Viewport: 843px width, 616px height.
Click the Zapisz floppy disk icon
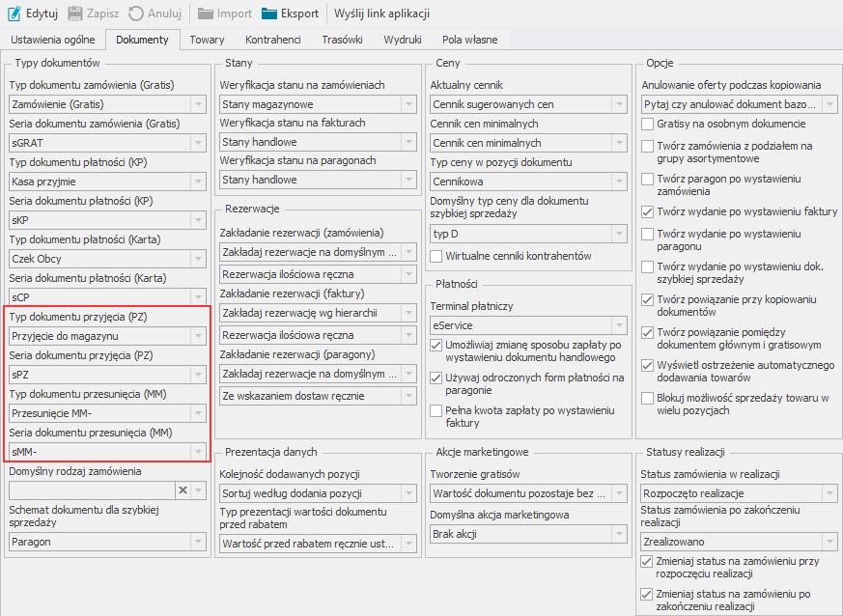tap(74, 14)
